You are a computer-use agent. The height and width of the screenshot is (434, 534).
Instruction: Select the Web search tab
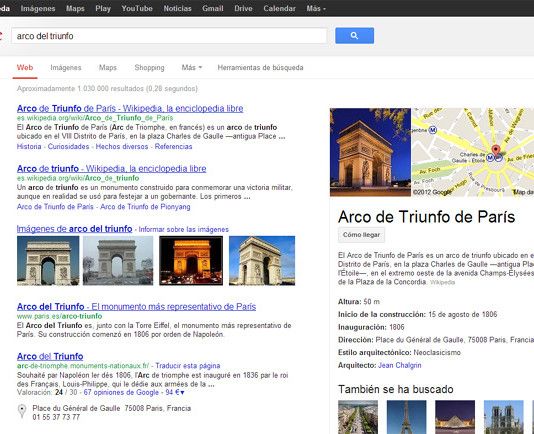(x=25, y=67)
